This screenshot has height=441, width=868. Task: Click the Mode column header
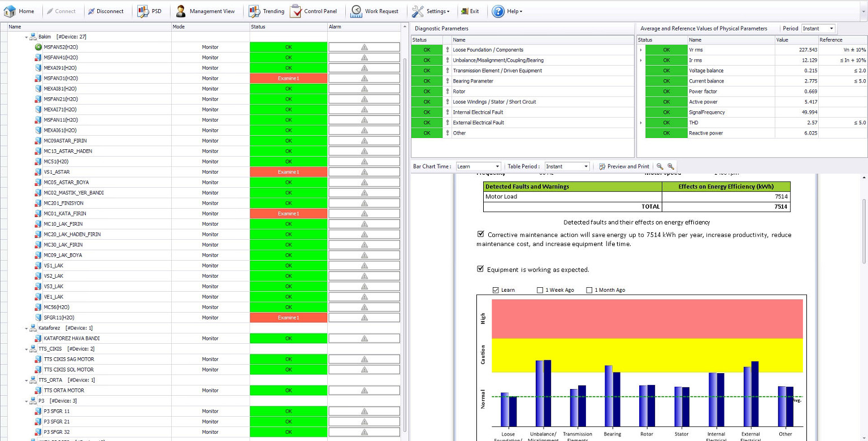coord(210,27)
